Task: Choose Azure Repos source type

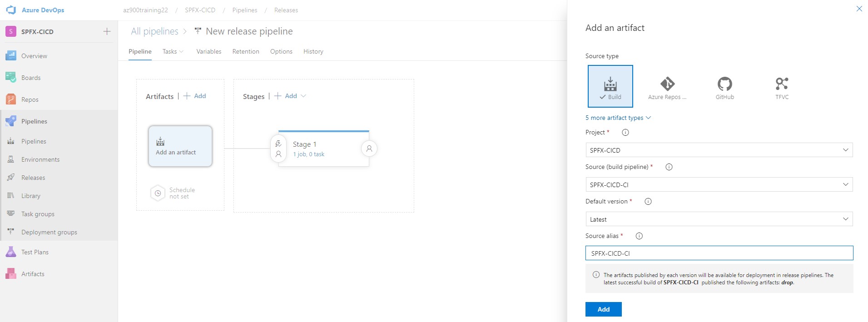Action: point(667,87)
